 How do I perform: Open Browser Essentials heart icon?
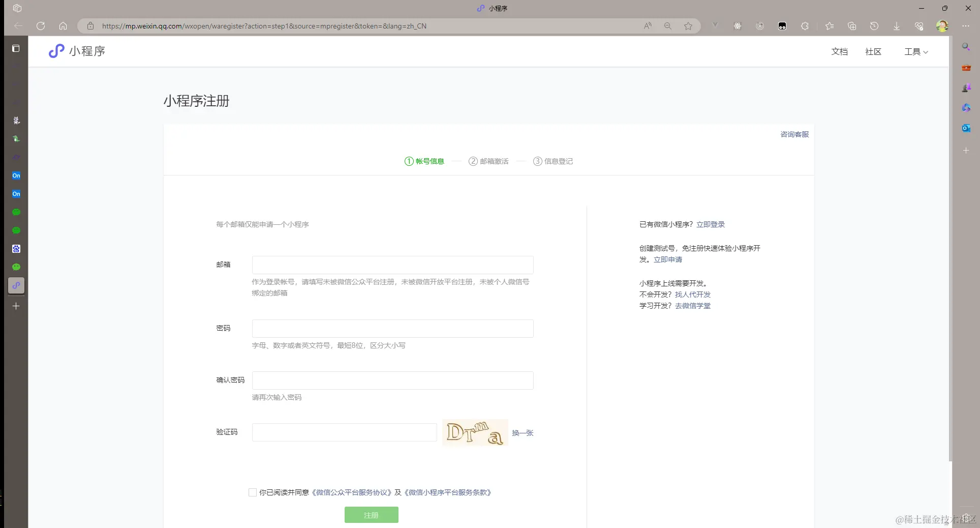pyautogui.click(x=919, y=26)
